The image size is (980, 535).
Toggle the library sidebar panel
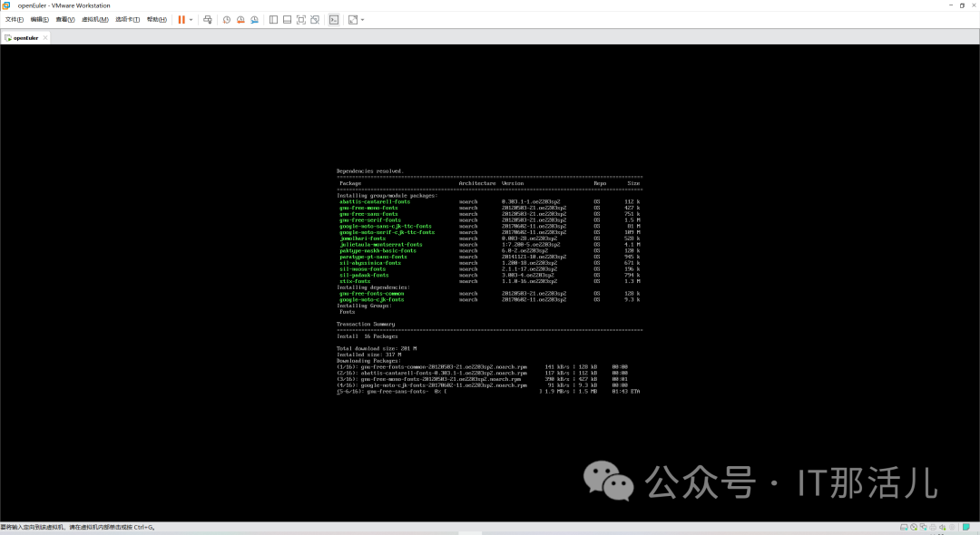coord(273,19)
